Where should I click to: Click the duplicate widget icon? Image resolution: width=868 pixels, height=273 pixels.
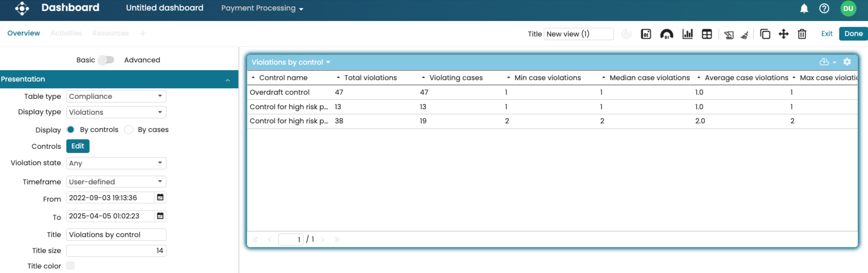[x=765, y=34]
